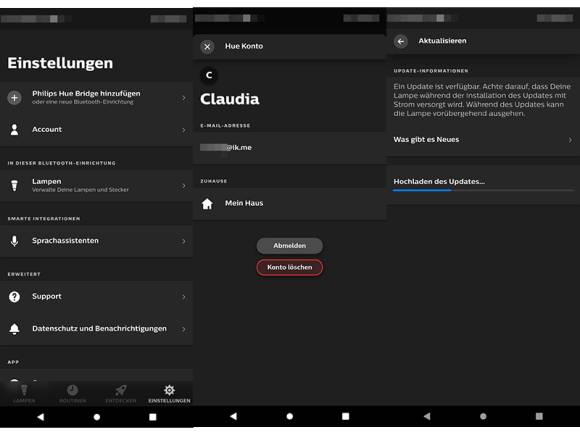Tap the Account person icon
This screenshot has height=435, width=580.
click(x=14, y=129)
